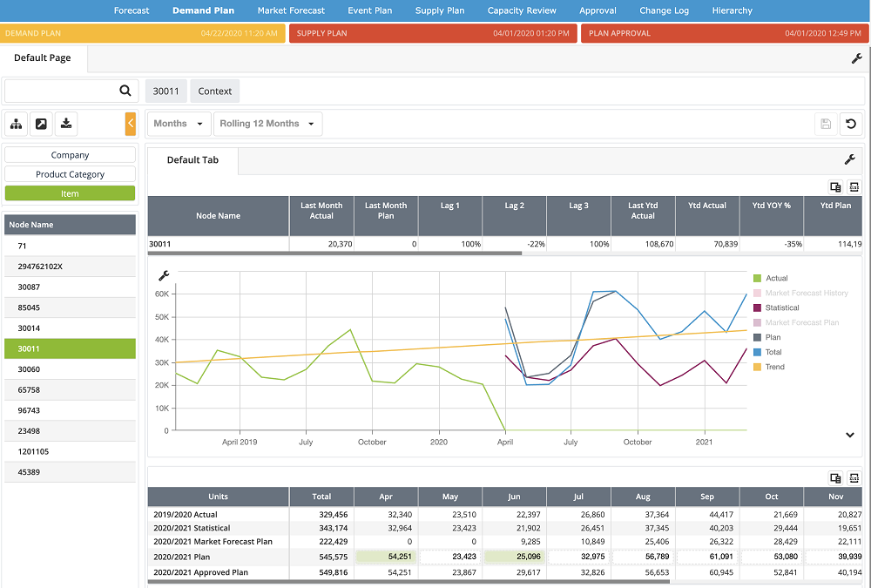Click the export/open-in-new icon next to hierarchy
Image resolution: width=871 pixels, height=588 pixels.
(41, 124)
